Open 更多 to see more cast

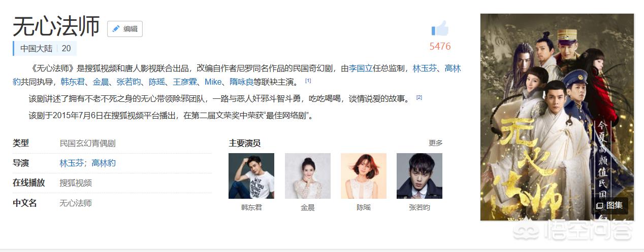coord(435,143)
